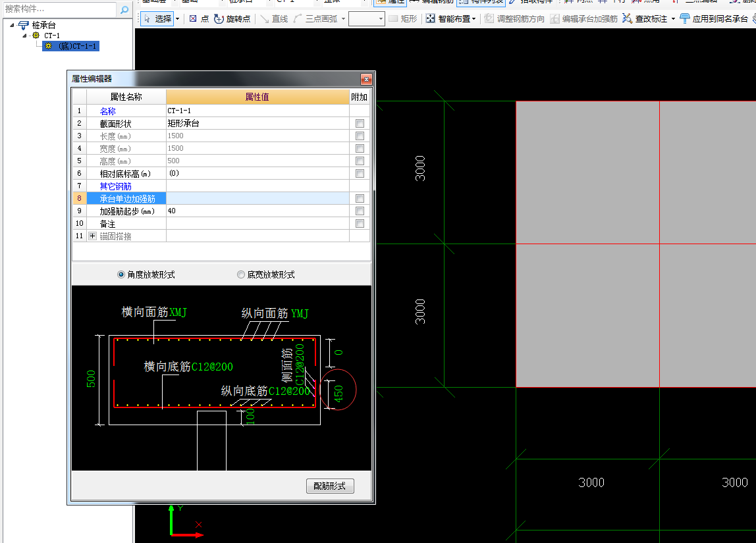Click 应用到同名承台 tool
This screenshot has height=543, width=756.
[x=714, y=19]
